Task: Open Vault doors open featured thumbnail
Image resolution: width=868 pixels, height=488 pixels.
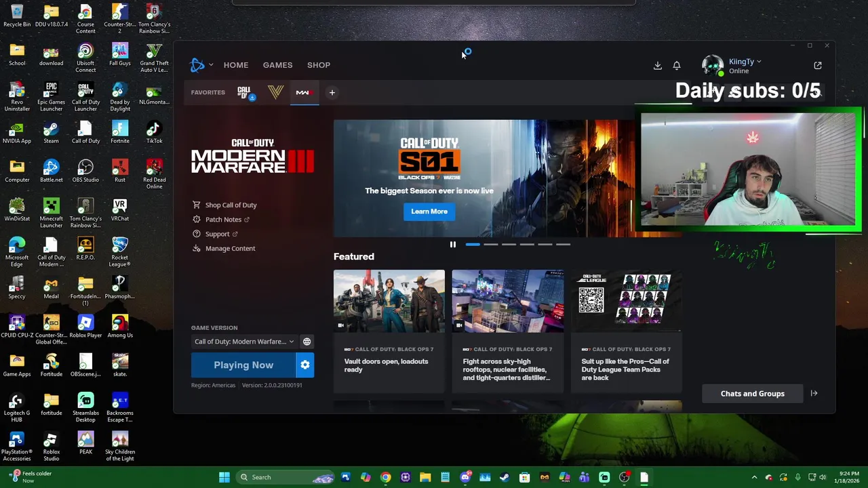Action: click(389, 301)
